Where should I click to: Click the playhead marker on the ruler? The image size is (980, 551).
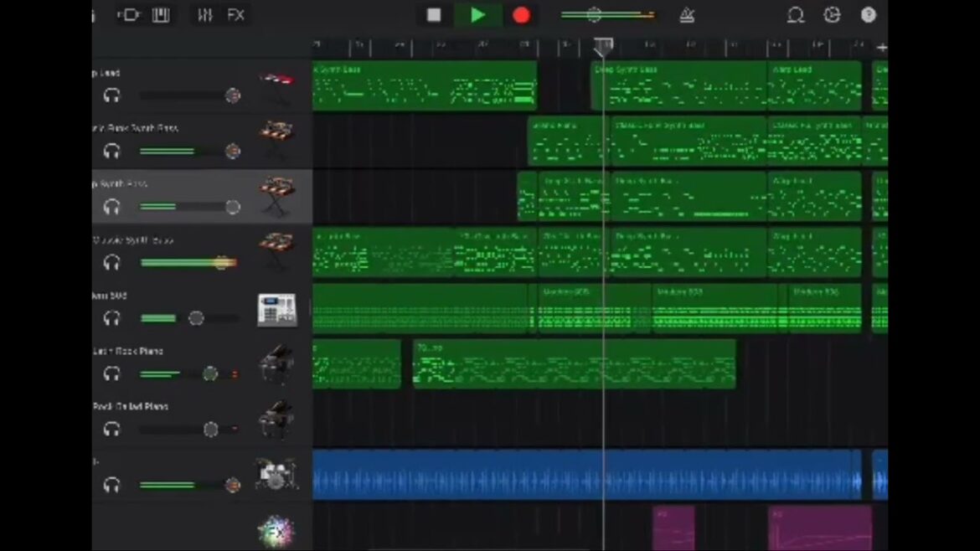coord(603,46)
